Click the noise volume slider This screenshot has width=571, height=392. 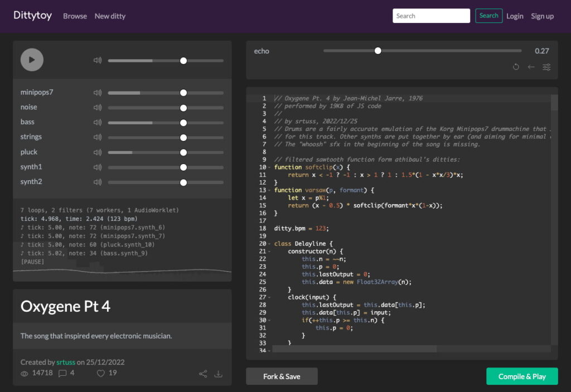tap(166, 108)
